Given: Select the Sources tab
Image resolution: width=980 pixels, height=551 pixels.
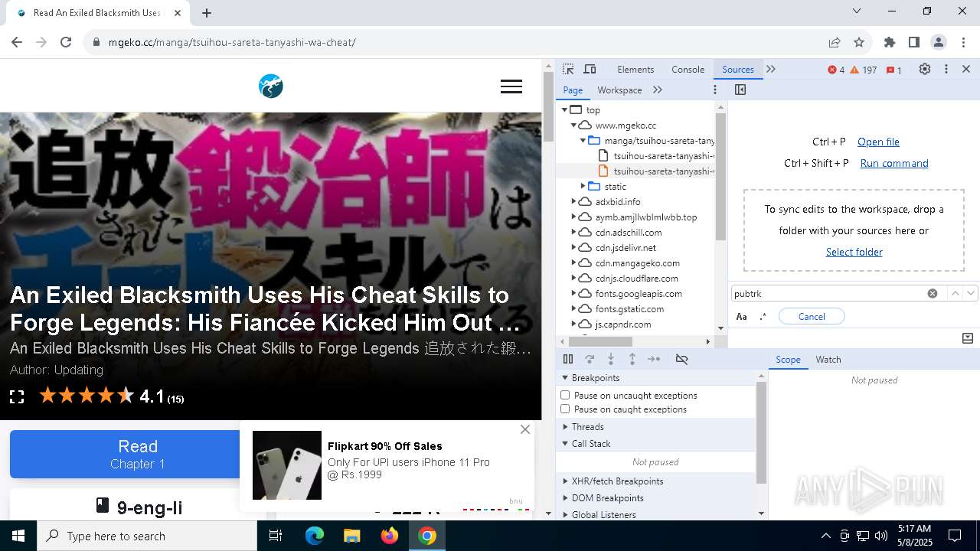Looking at the screenshot, I should click(738, 69).
